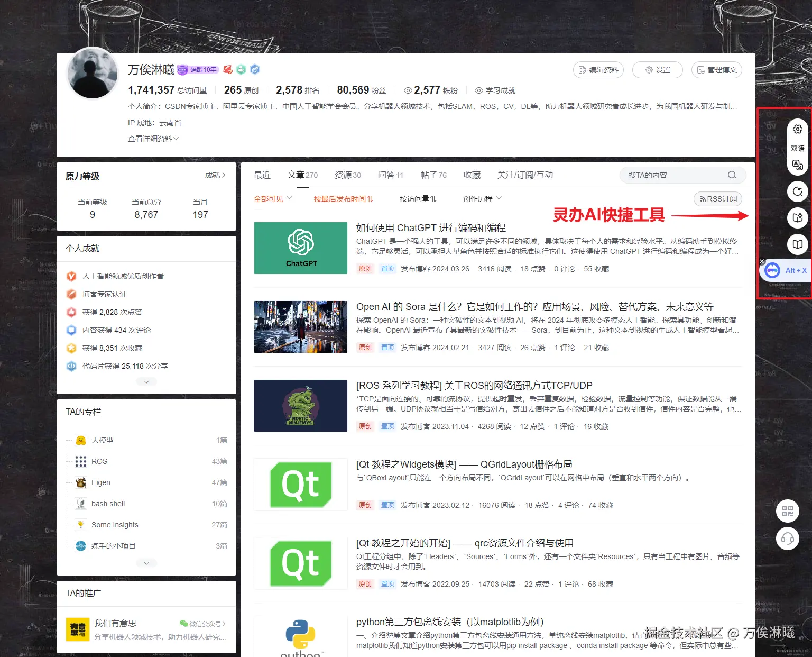Viewport: 812px width, 657px height.
Task: Open the QGridLayout栅格布局 article title
Action: click(x=464, y=464)
